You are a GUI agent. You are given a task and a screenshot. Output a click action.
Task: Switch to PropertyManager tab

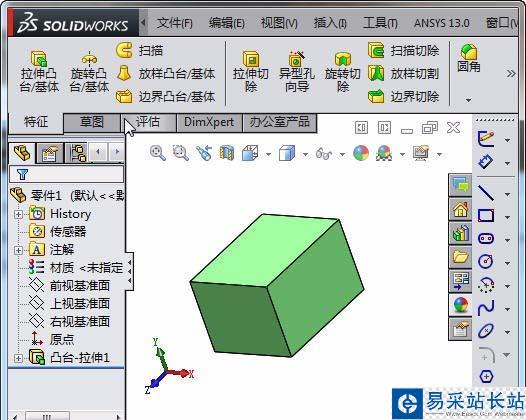coord(50,153)
